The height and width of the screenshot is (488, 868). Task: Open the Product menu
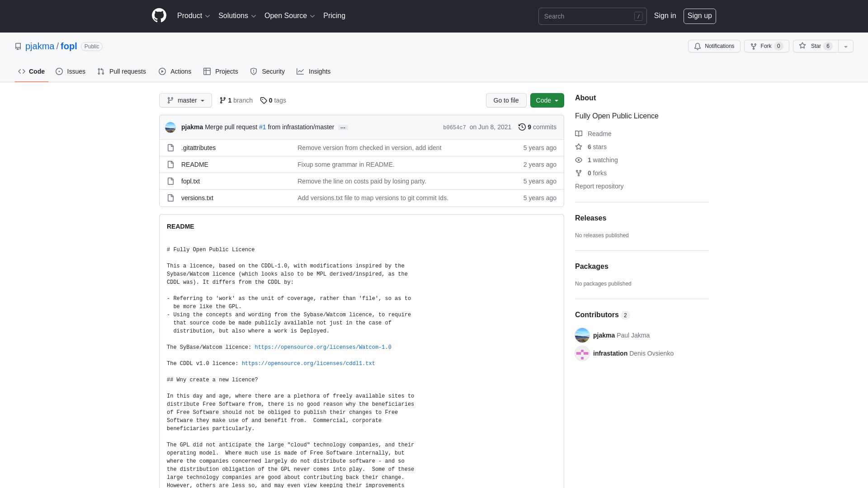coord(193,16)
